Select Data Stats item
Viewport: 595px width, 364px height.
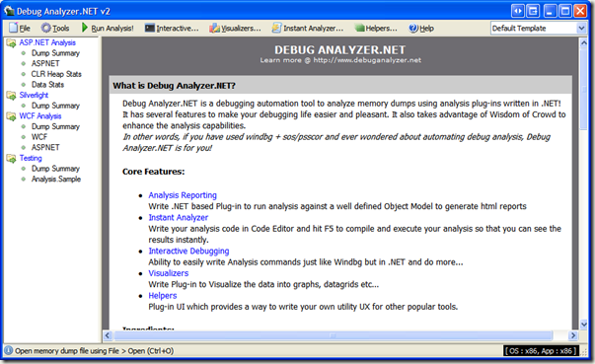tap(47, 85)
